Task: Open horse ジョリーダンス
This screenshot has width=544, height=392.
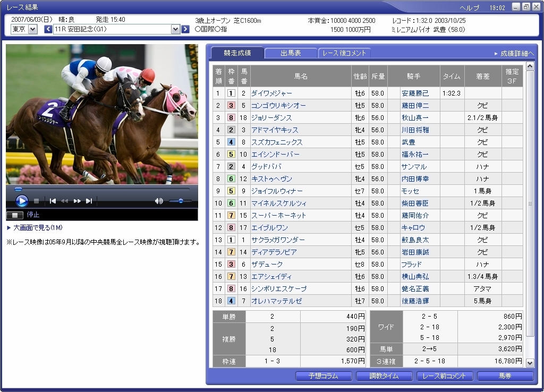Action: pos(271,117)
